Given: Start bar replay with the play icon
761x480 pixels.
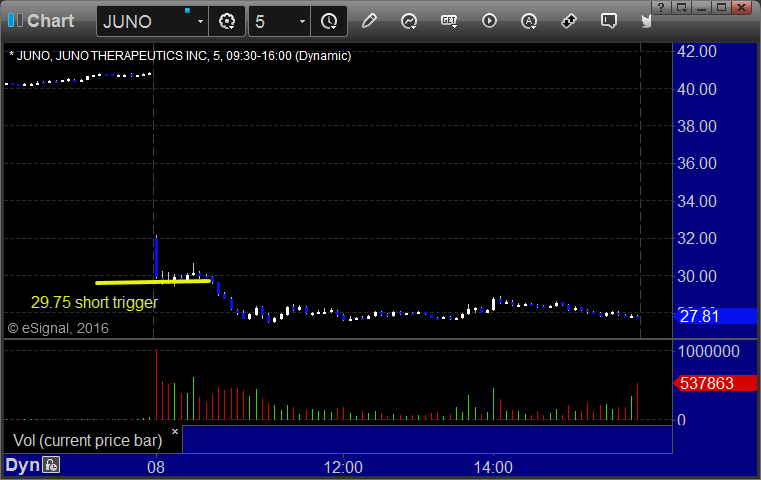Looking at the screenshot, I should [x=489, y=21].
